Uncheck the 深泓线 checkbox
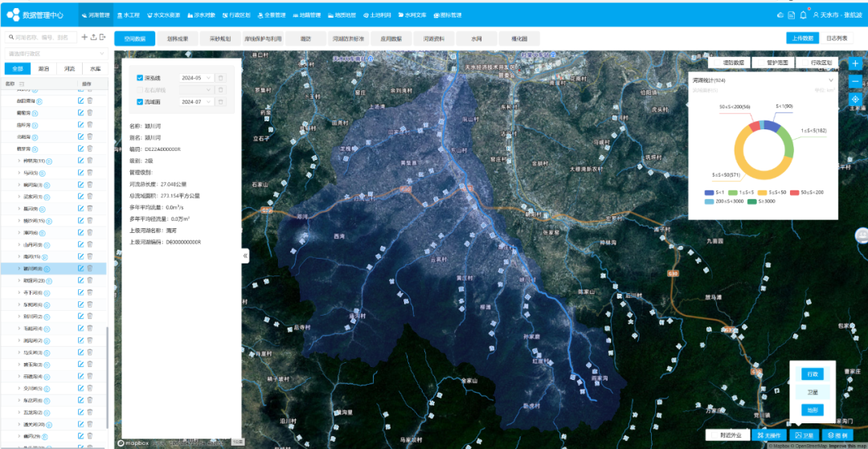The image size is (868, 449). (x=140, y=78)
